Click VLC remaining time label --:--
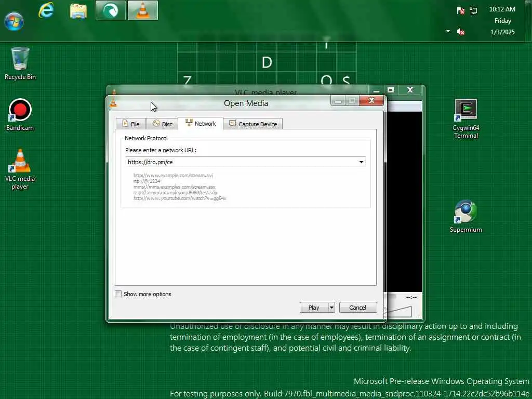Image resolution: width=532 pixels, height=399 pixels. click(x=411, y=298)
